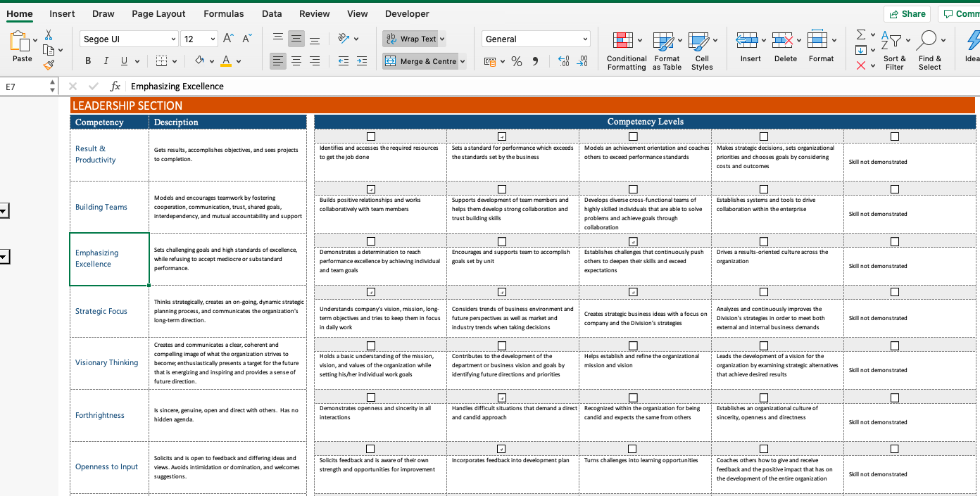The width and height of the screenshot is (980, 496).
Task: Increase decimal places
Action: click(x=563, y=61)
